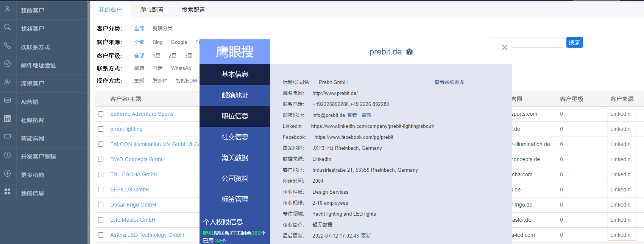Viewport: 644px width, 244px height.
Task: Click the LinkedIn icon beside 社媒拓客
Action: [7, 118]
